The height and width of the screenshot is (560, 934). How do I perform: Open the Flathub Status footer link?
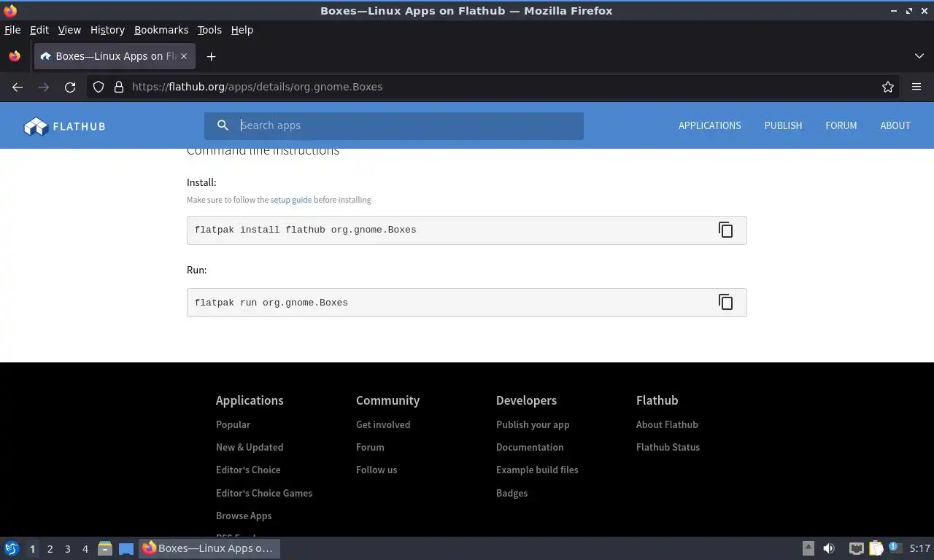[x=668, y=447]
